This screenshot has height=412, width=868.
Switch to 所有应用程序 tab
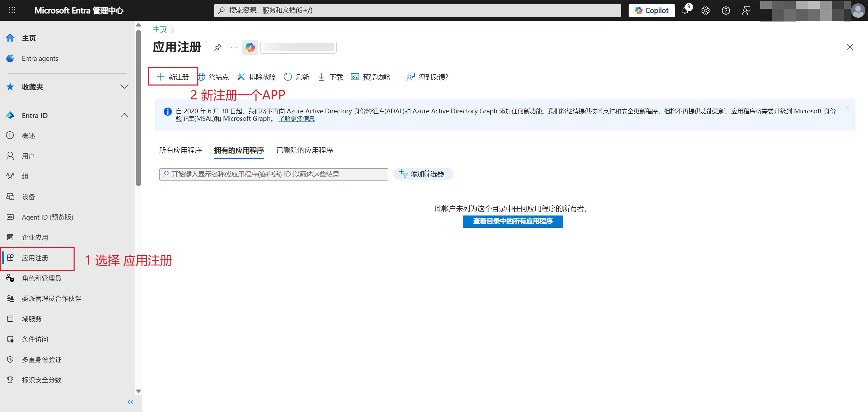coord(180,150)
